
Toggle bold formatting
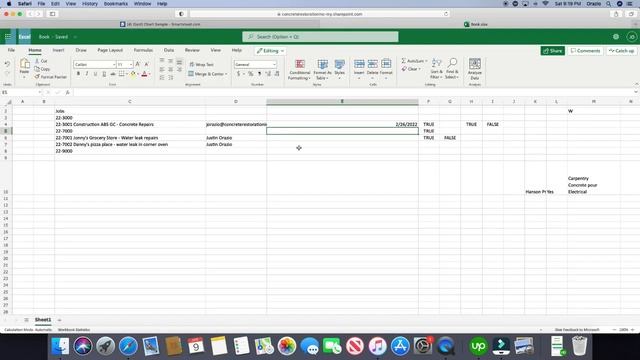click(78, 74)
